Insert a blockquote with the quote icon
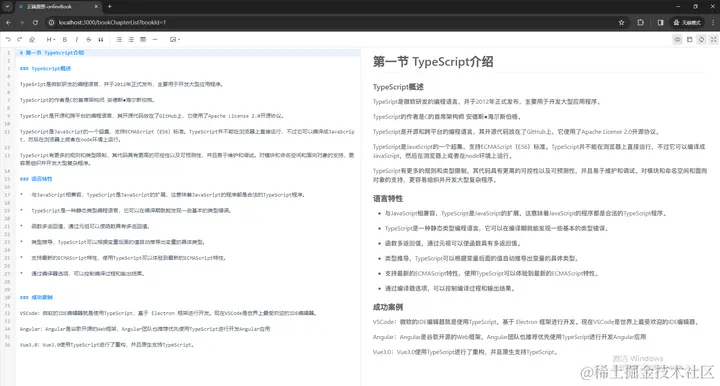The image size is (720, 386). point(101,39)
